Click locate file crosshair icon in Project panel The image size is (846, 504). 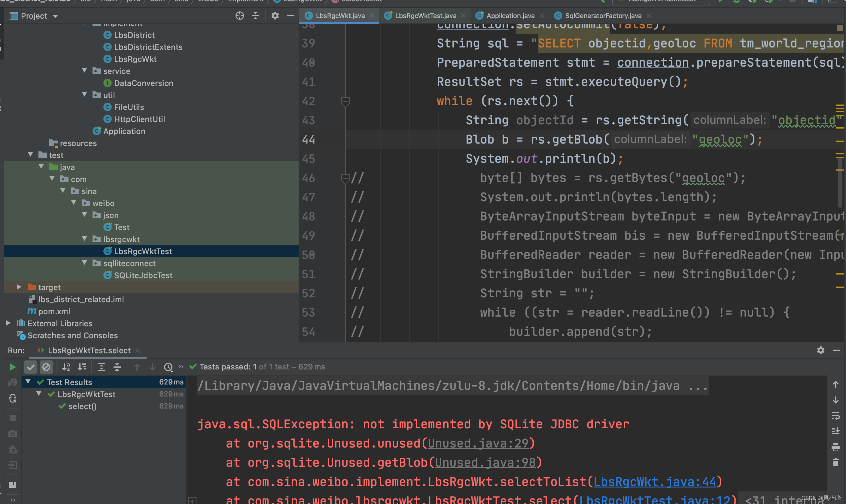[x=240, y=16]
